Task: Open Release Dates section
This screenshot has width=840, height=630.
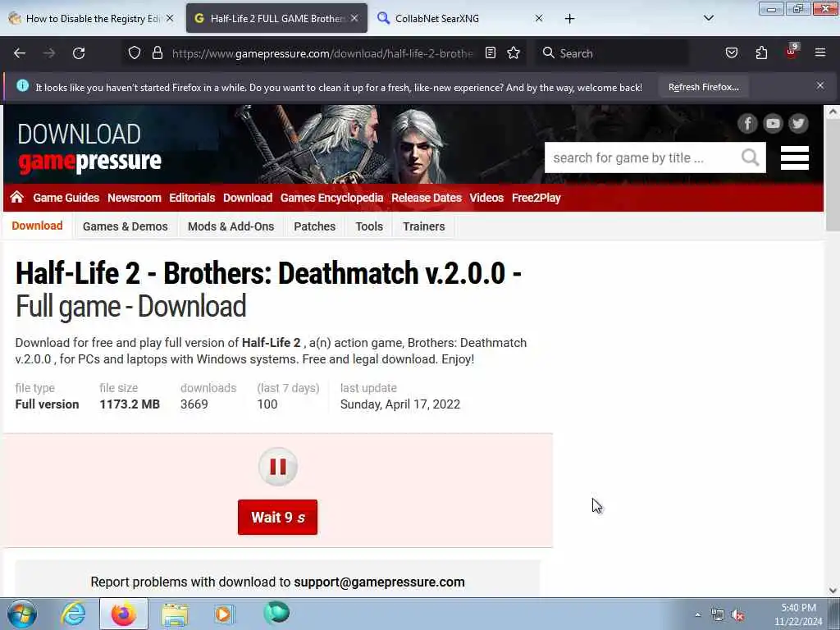Action: (427, 198)
